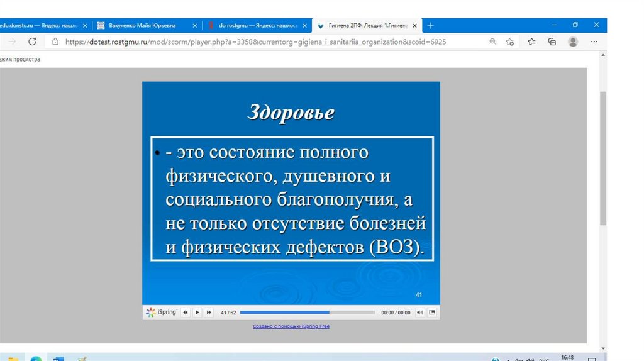This screenshot has width=644, height=361.
Task: Click the address bar URL field
Action: (x=252, y=42)
